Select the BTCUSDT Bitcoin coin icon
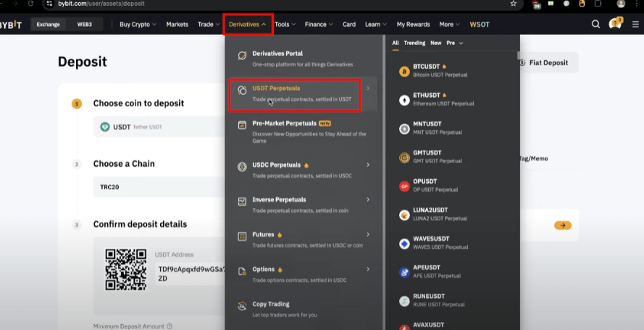Viewport: 644px width, 330px height. click(404, 71)
